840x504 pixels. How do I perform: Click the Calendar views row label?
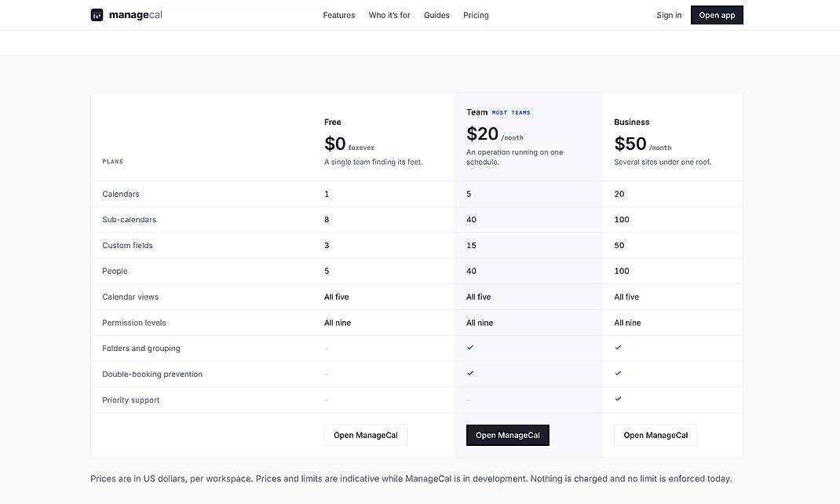130,297
